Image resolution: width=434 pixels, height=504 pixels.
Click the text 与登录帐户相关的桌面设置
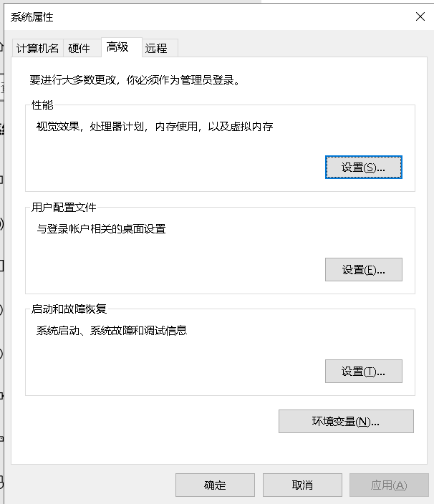(x=101, y=229)
